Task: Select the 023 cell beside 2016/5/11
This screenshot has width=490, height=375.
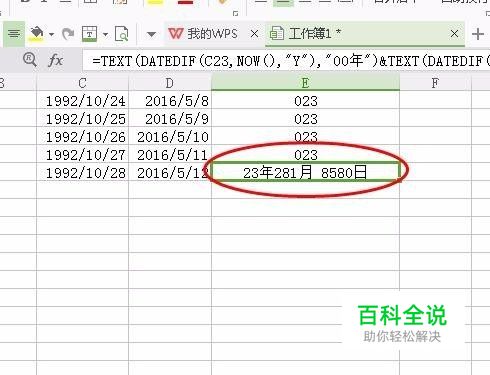Action: 305,155
